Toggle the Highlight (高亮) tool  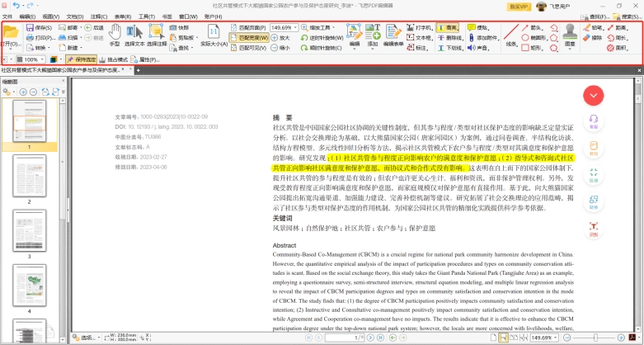[x=448, y=27]
